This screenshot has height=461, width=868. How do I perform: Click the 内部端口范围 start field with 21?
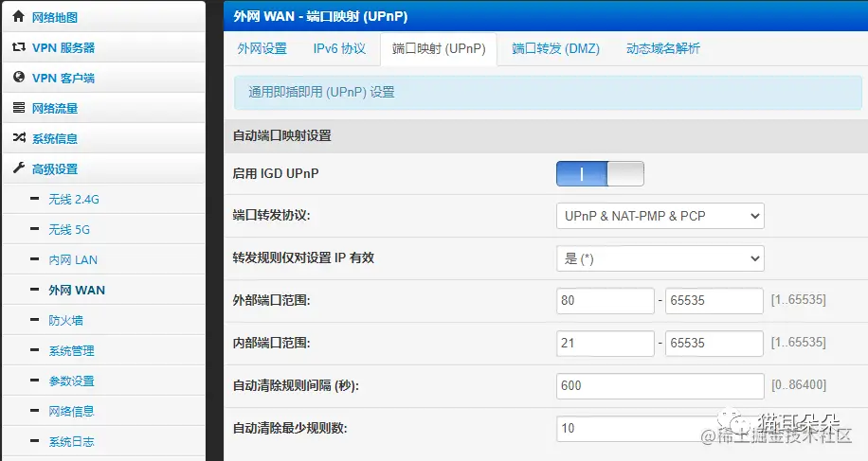coord(606,344)
